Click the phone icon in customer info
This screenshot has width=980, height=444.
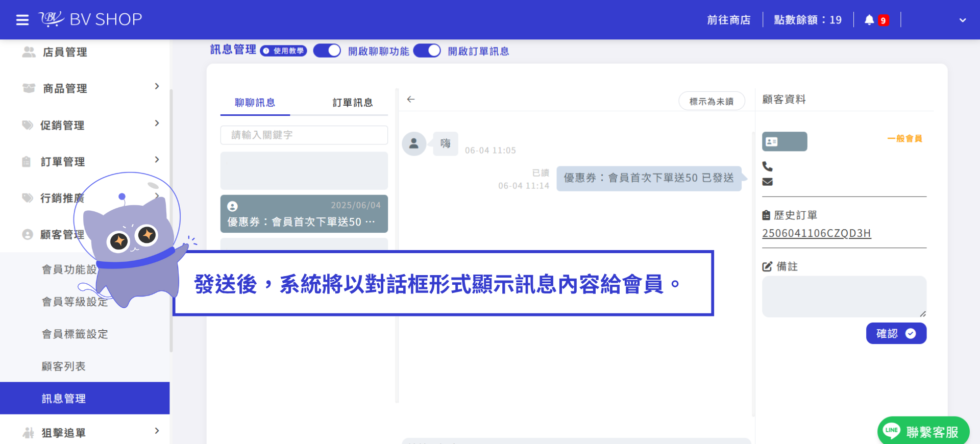pyautogui.click(x=767, y=166)
